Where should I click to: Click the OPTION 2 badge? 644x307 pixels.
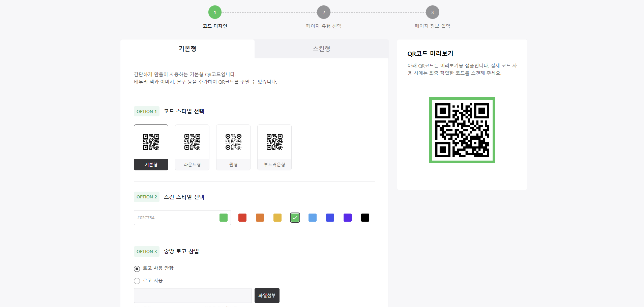(147, 197)
